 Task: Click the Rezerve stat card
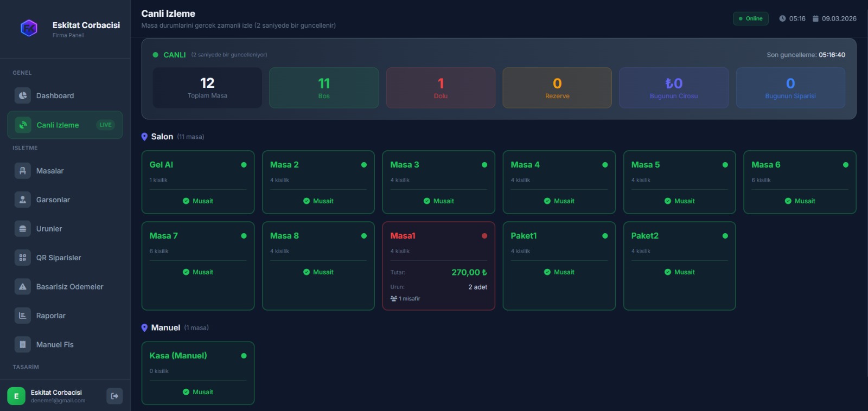[557, 88]
